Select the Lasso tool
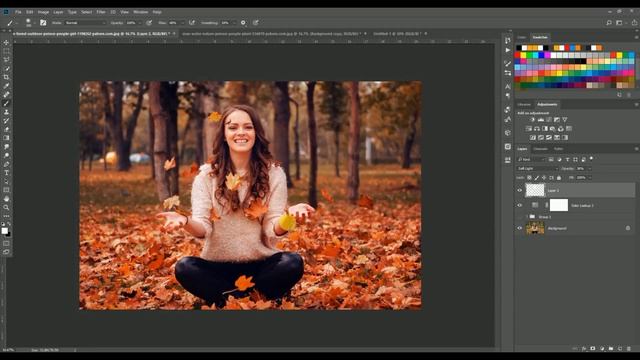Image resolution: width=640 pixels, height=360 pixels. point(6,60)
